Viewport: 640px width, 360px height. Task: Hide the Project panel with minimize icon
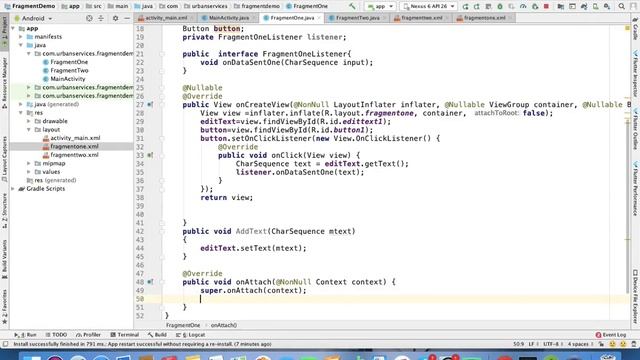pos(127,18)
